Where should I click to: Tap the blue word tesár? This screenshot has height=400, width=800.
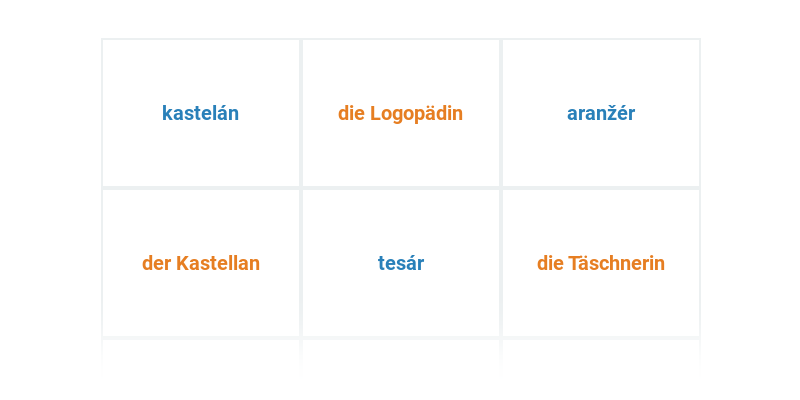pyautogui.click(x=401, y=263)
